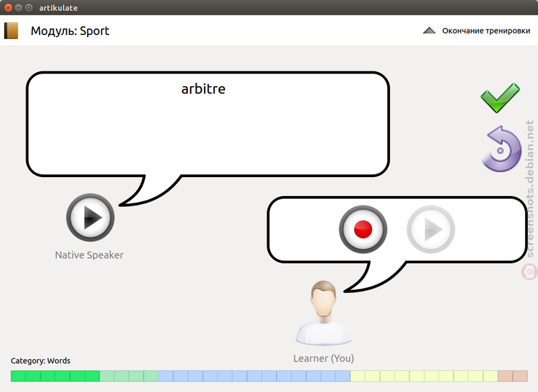
Task: Maximize the artikulate window
Action: 29,7
